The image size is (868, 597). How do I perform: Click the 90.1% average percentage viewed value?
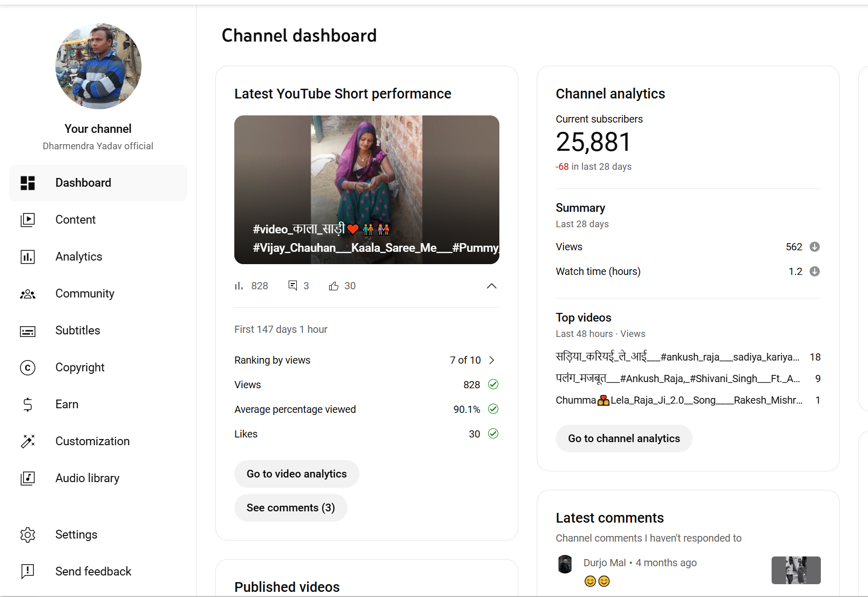coord(467,409)
